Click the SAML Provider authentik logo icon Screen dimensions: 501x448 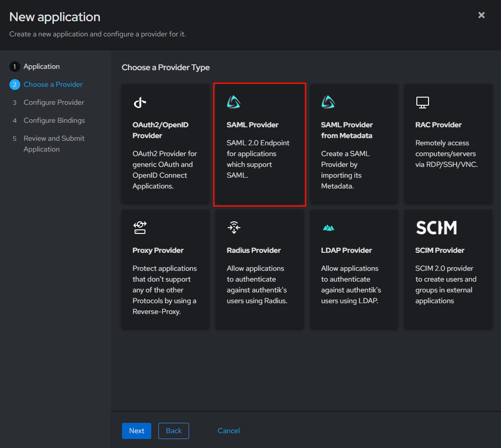pyautogui.click(x=234, y=102)
